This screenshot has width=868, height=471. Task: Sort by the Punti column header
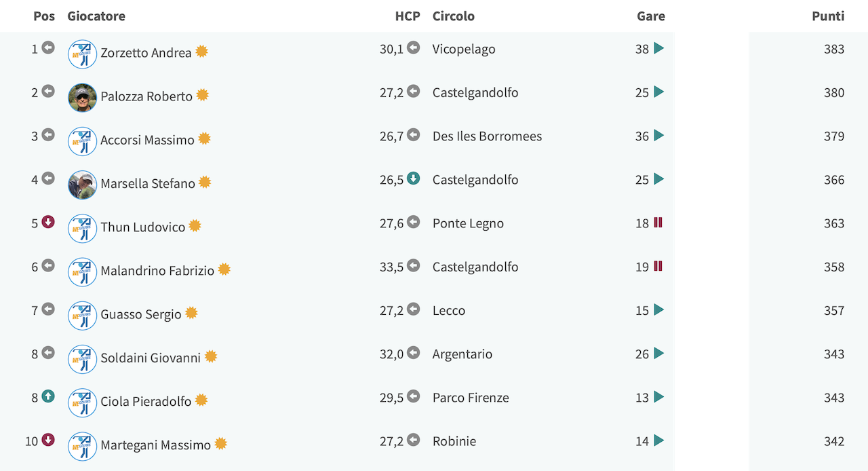(x=828, y=16)
